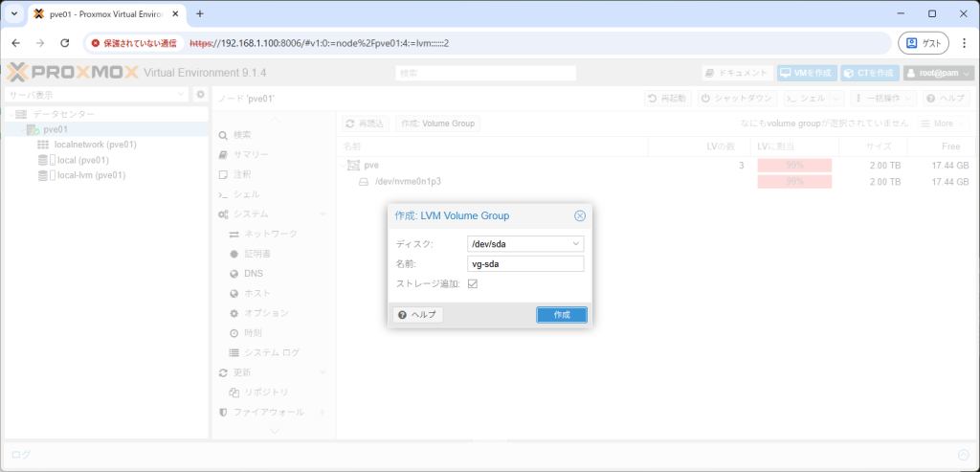Open 検索 in the node menu

pyautogui.click(x=242, y=135)
